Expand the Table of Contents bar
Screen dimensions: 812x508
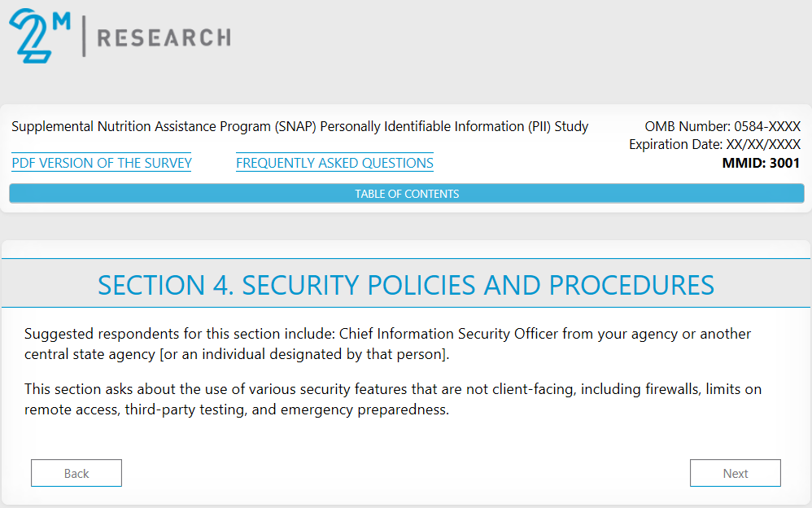click(x=406, y=194)
